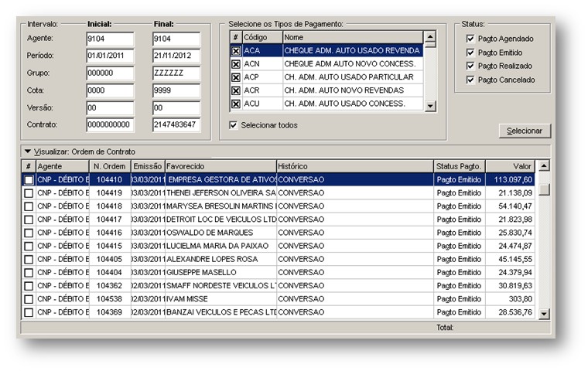Image resolution: width=588 pixels, height=371 pixels.
Task: Click the initial Contrato field
Action: 110,124
